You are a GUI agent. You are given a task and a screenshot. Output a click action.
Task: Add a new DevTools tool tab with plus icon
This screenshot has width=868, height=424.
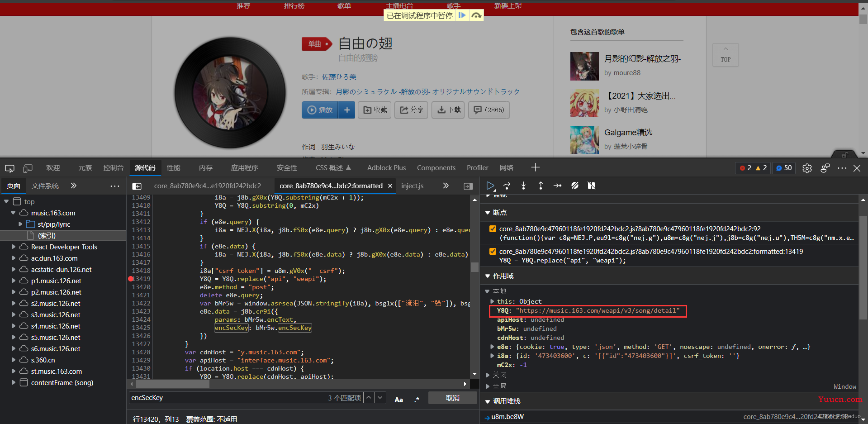click(x=535, y=167)
